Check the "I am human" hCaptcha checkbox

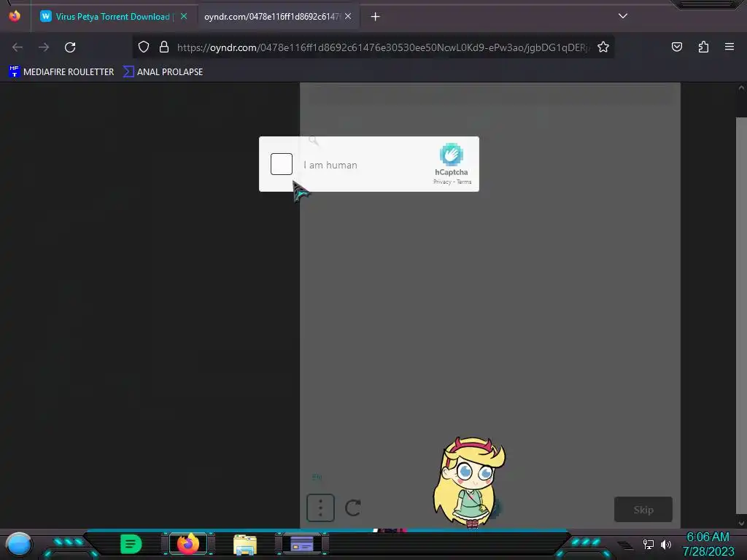[281, 164]
